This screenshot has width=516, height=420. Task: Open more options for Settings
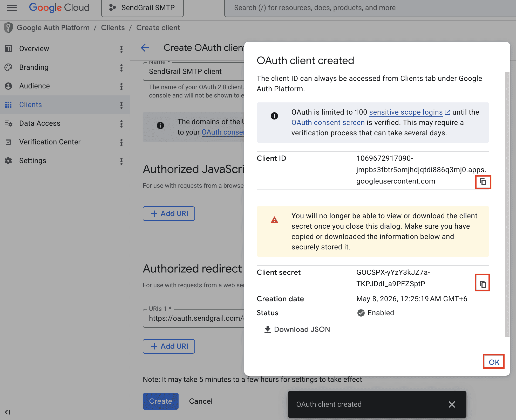point(121,161)
